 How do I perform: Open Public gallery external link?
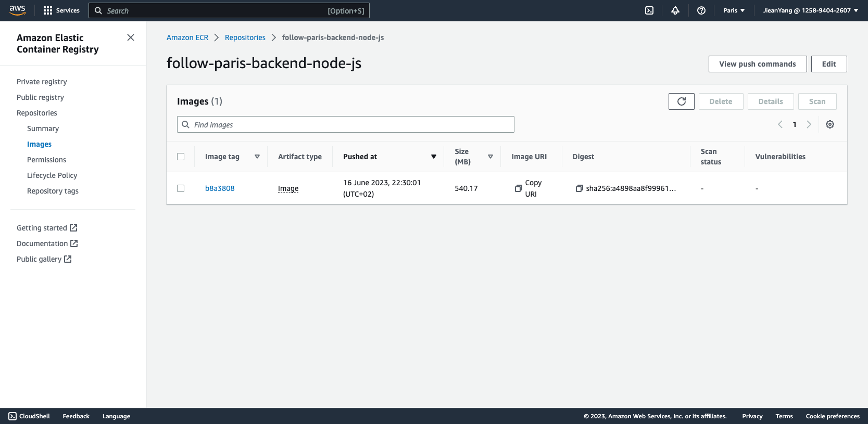coord(44,259)
